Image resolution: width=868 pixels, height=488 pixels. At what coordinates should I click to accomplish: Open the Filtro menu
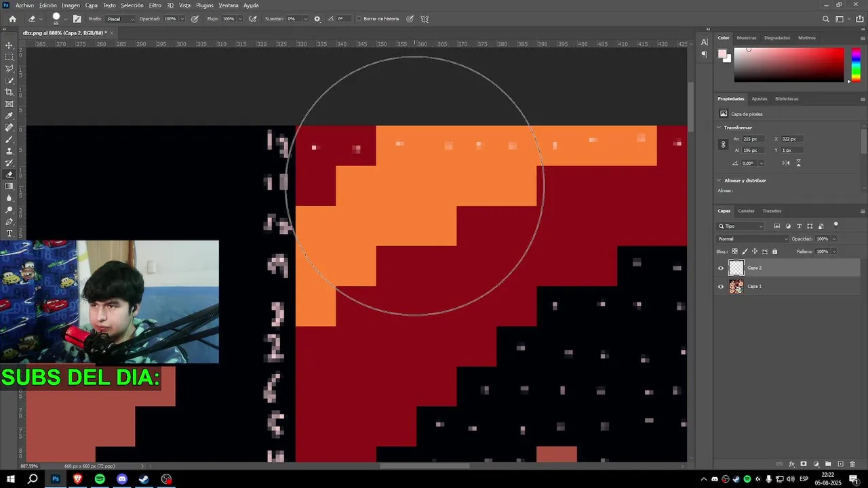point(155,5)
